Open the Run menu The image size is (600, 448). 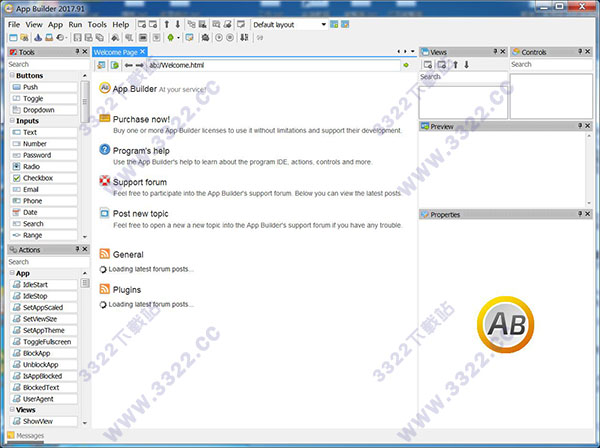coord(75,24)
